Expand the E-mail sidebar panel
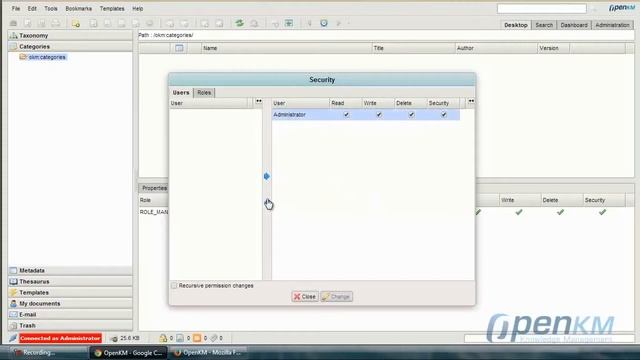 (x=70, y=315)
